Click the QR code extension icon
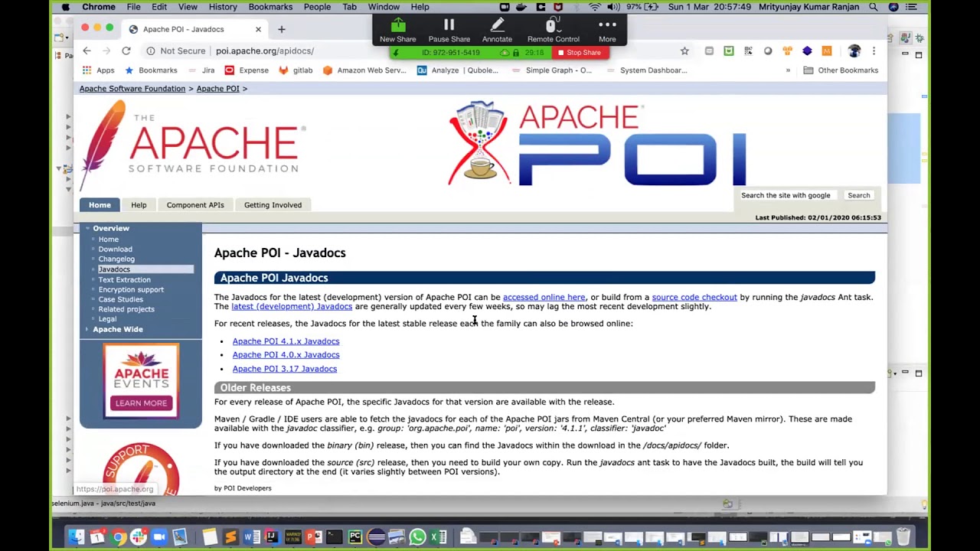Screen dimensions: 980x551 click(748, 51)
